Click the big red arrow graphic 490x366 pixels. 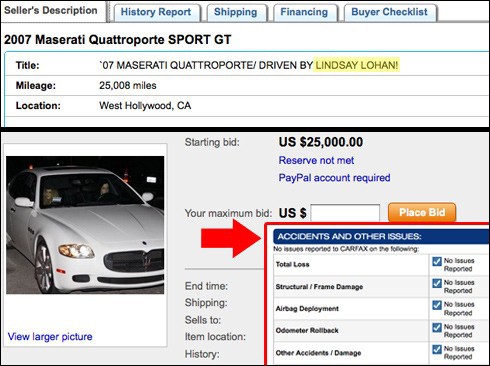(232, 239)
